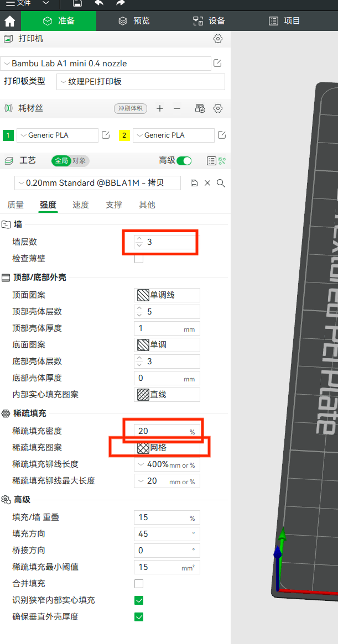
Task: Switch to the 设备 tab
Action: (x=209, y=21)
